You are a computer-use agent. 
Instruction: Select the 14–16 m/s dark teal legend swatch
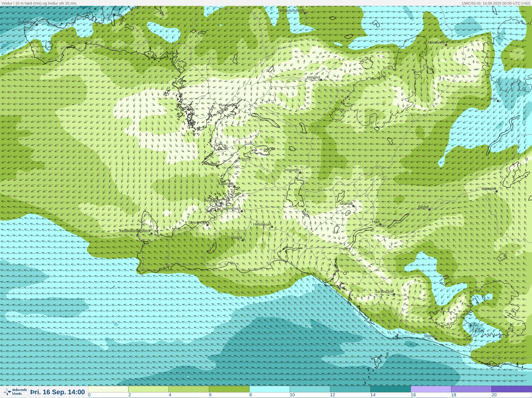(390, 389)
